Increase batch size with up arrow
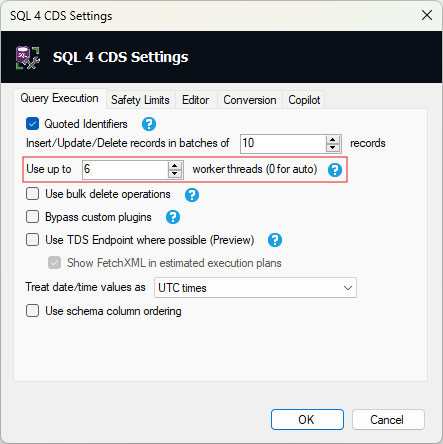443x444 pixels. [x=332, y=140]
